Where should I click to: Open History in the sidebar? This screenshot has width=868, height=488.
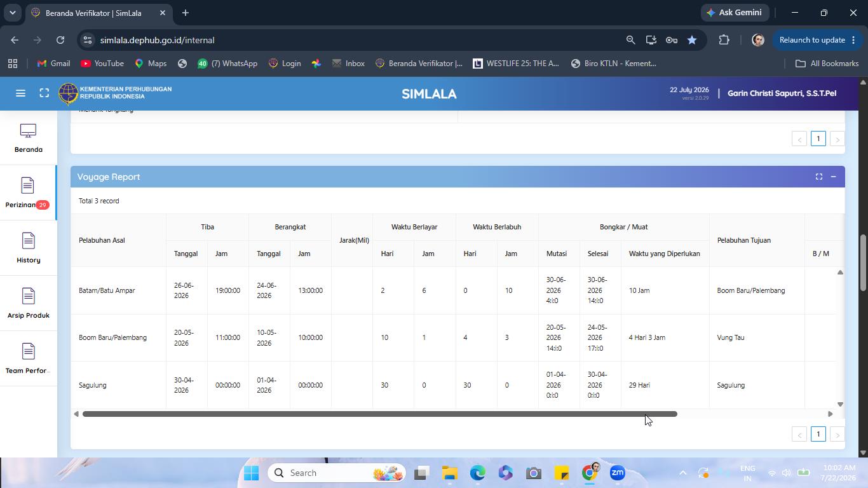29,248
